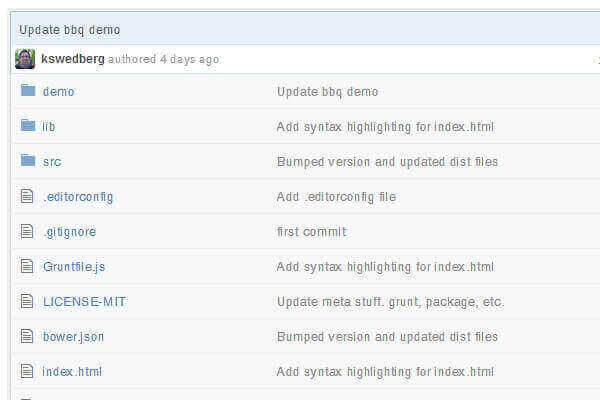Click the .gitignore file icon
This screenshot has width=600, height=400.
(x=27, y=231)
